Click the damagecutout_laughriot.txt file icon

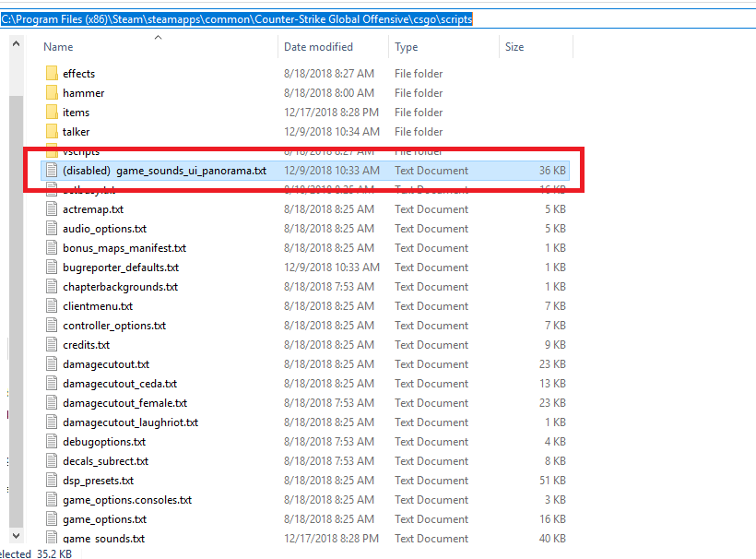(52, 422)
